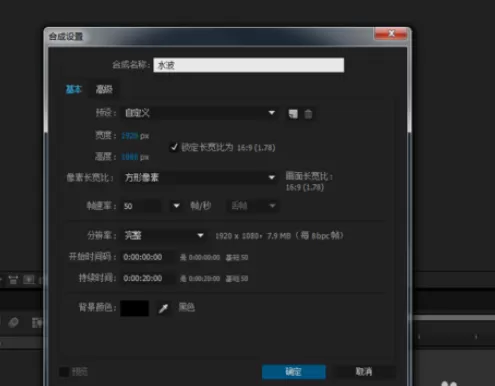This screenshot has height=386, width=495.
Task: Switch to the 高级 tab
Action: (104, 89)
